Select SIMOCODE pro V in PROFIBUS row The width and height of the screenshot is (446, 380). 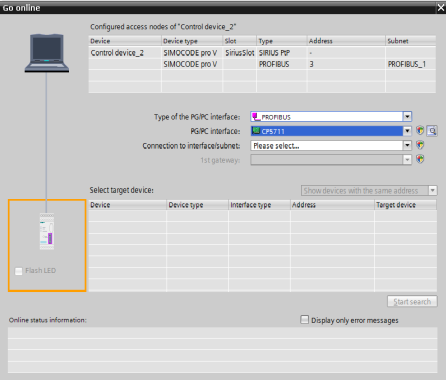tap(192, 64)
